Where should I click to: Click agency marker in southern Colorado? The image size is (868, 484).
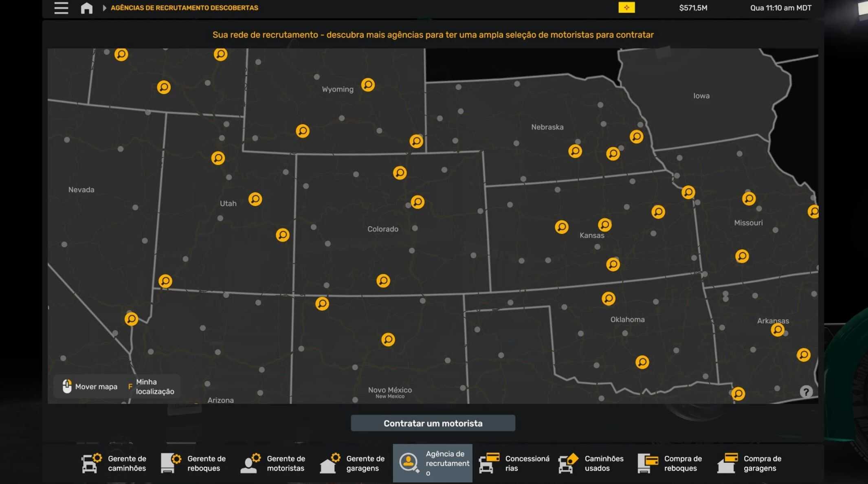tap(383, 281)
